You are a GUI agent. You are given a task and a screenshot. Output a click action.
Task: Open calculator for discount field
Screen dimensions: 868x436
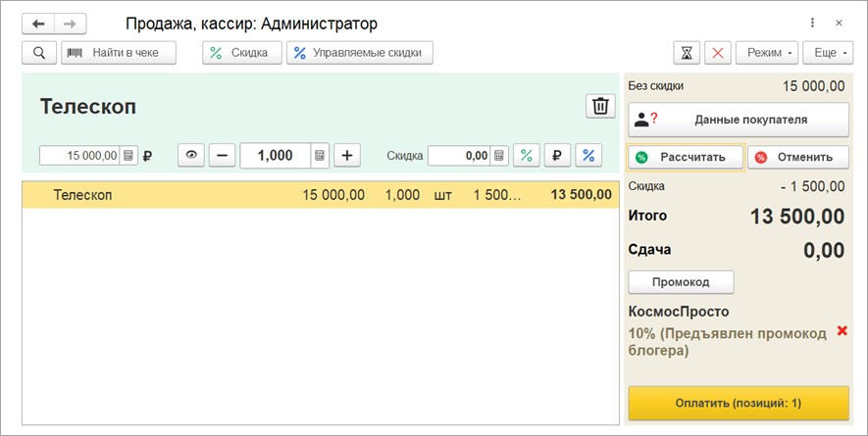499,156
